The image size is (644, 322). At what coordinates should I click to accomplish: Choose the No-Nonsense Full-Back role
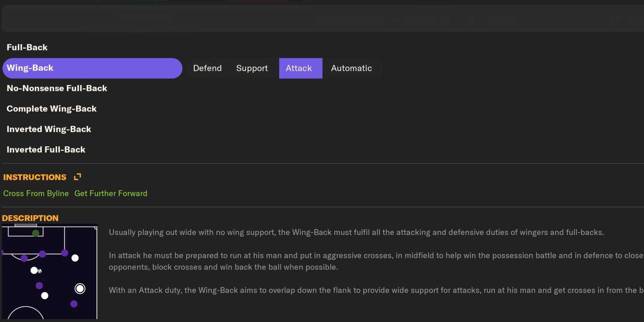pos(57,88)
